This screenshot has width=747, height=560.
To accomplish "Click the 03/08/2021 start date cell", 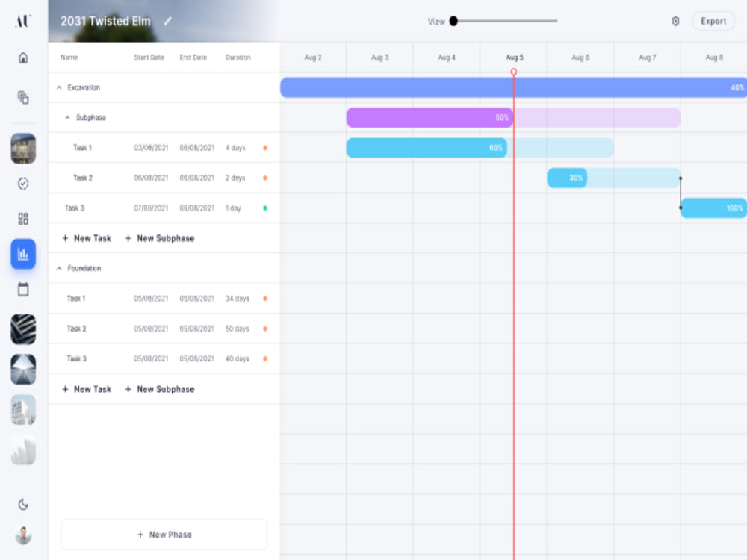I will pyautogui.click(x=151, y=148).
